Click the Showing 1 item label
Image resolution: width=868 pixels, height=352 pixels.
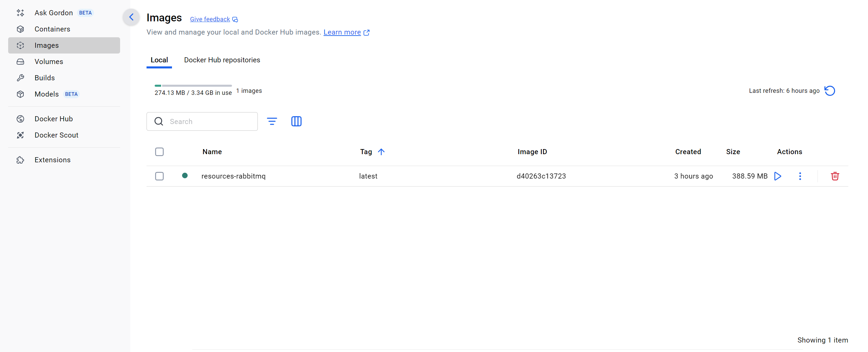823,340
